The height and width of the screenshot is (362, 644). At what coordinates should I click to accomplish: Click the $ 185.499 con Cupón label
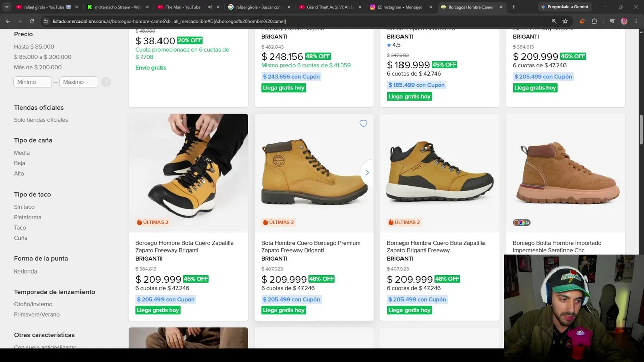417,85
